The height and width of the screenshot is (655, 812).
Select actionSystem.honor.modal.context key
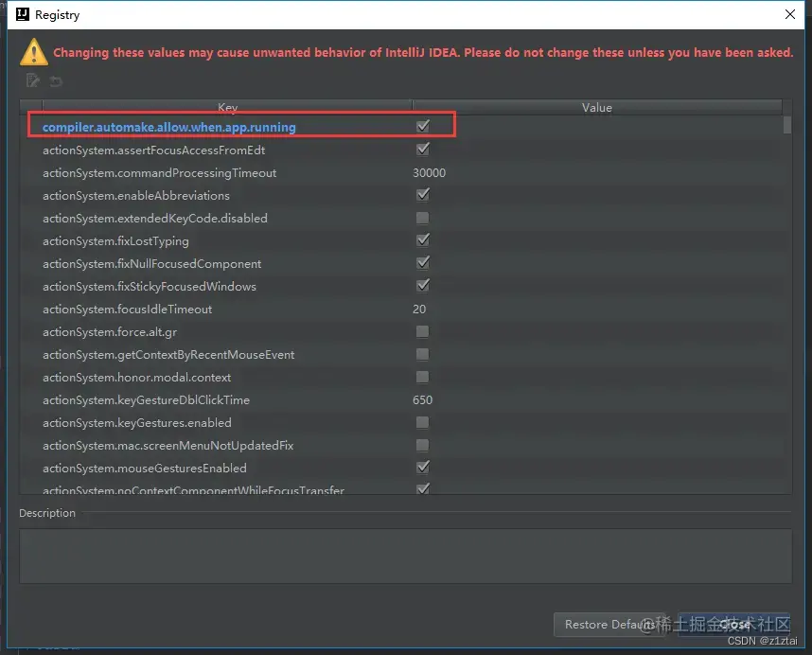tap(136, 378)
